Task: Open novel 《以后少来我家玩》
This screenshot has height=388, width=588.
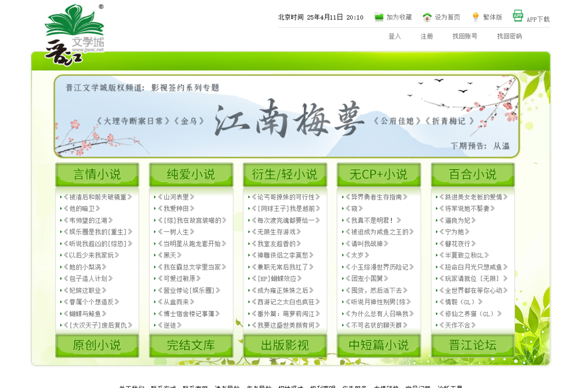Action: 91,255
